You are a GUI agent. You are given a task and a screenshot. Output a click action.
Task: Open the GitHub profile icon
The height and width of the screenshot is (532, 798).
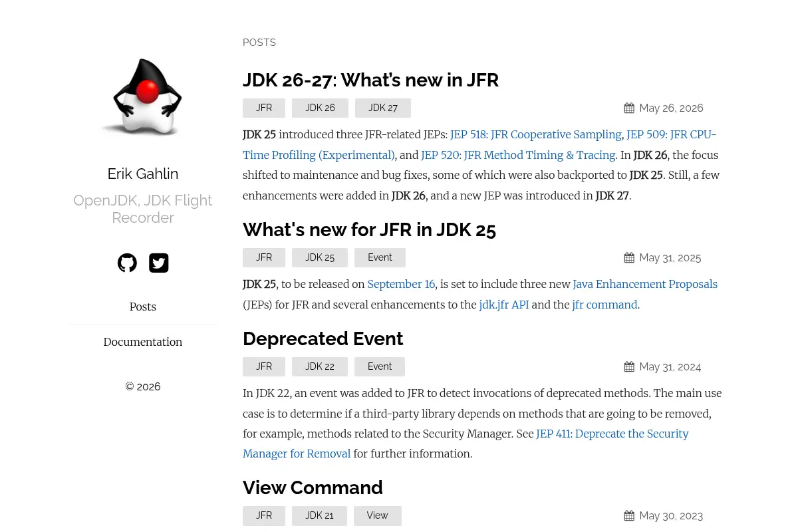(127, 263)
